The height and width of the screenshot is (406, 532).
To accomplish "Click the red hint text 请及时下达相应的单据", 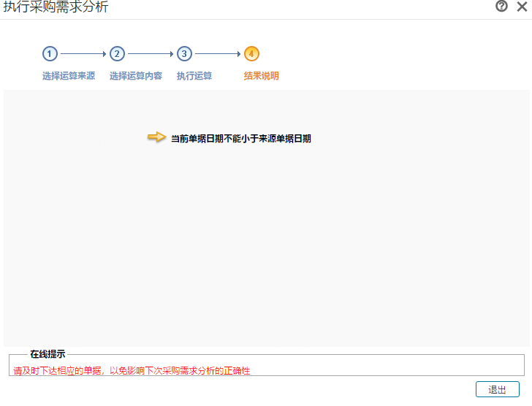I will coord(57,371).
